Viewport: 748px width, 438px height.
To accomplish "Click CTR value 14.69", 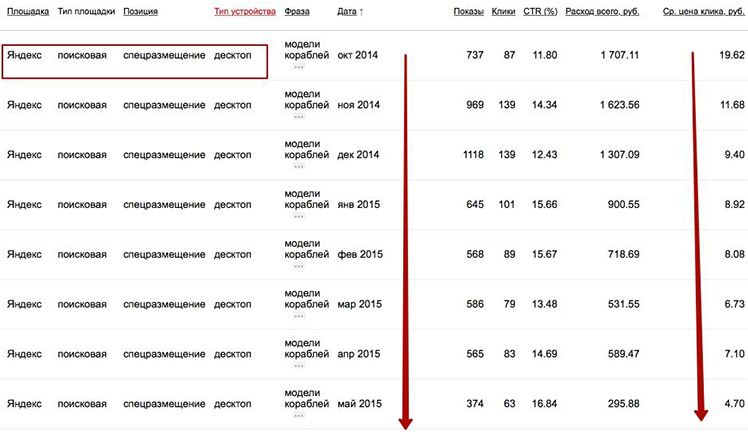I will click(x=545, y=354).
